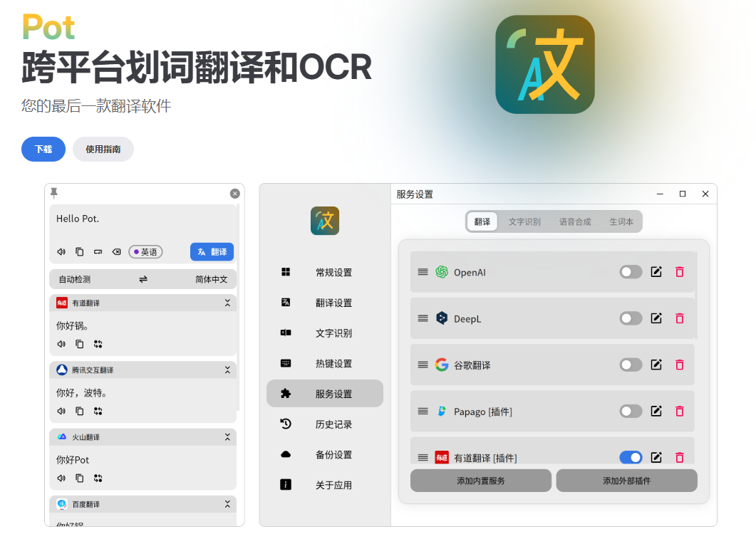Click the Pot logo in settings sidebar

coord(324,221)
